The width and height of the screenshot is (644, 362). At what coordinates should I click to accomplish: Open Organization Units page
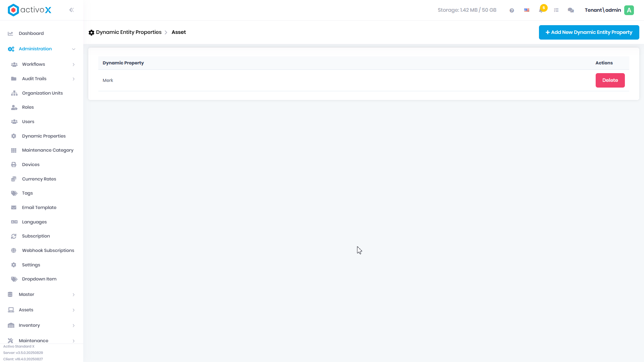pyautogui.click(x=42, y=93)
